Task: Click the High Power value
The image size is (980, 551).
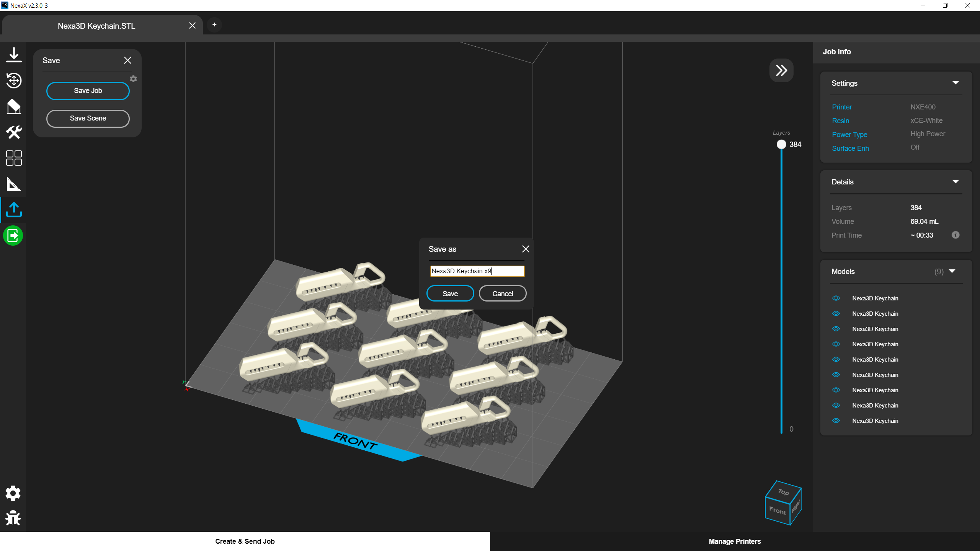Action: 928,134
